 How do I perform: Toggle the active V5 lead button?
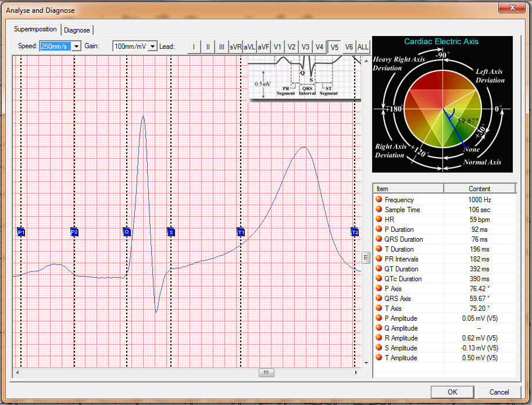pos(334,47)
